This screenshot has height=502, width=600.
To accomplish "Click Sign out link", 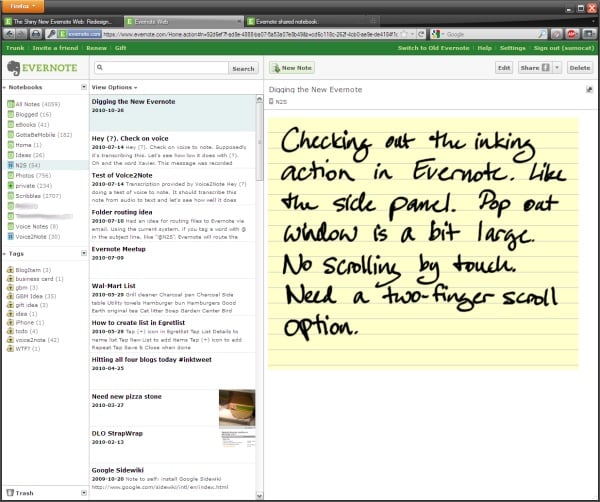I will [x=564, y=48].
